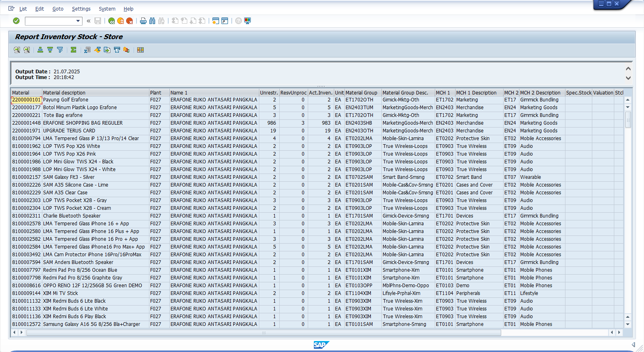Open Find with the binoculars icon
644x352 pixels.
[152, 21]
